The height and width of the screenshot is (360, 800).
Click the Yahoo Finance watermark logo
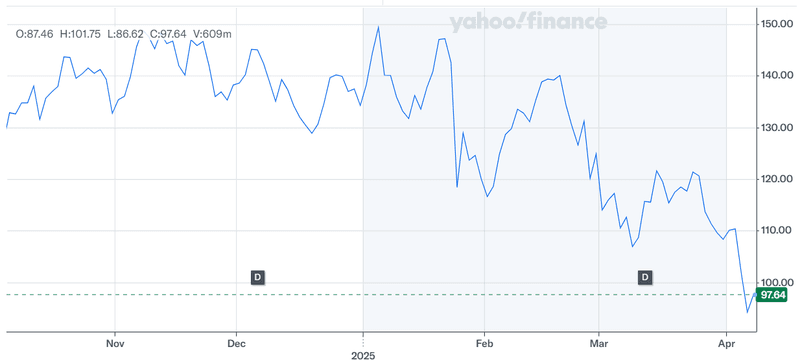tap(528, 22)
